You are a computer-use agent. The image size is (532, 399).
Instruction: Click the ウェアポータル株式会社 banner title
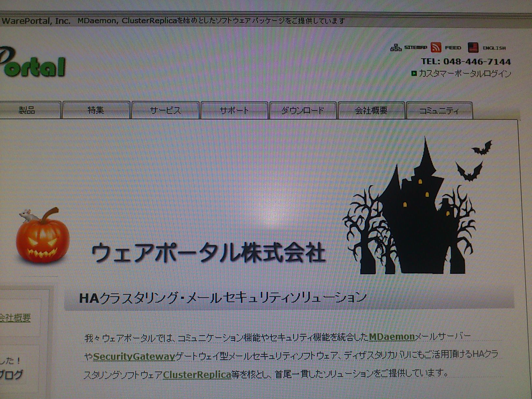[208, 253]
